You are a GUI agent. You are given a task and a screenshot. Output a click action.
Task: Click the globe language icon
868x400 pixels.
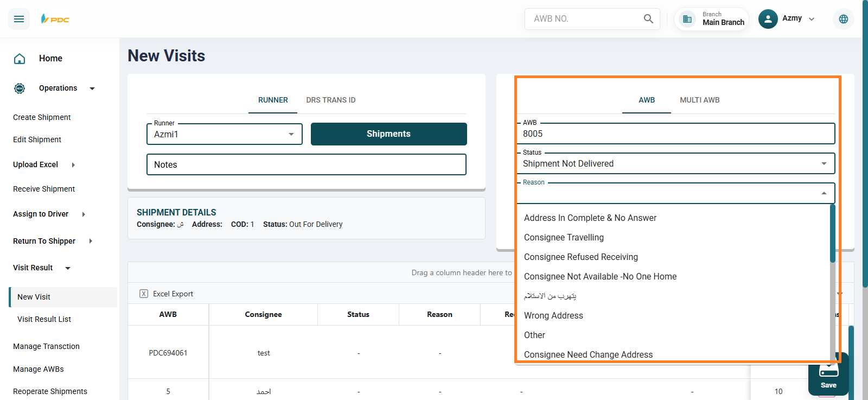843,19
